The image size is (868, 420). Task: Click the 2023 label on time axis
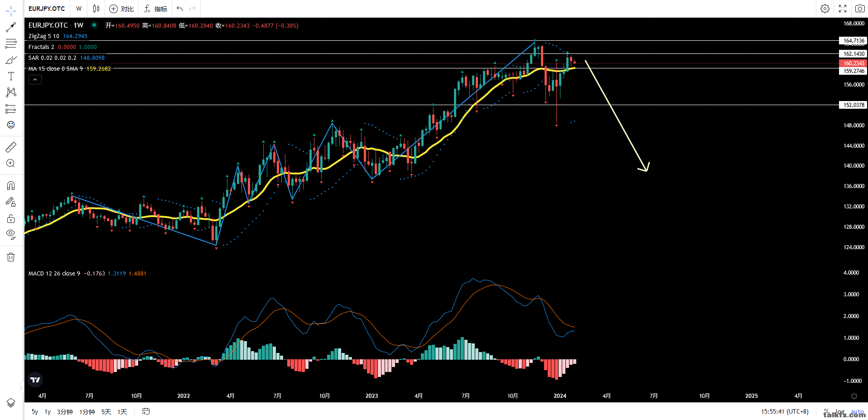click(x=371, y=396)
